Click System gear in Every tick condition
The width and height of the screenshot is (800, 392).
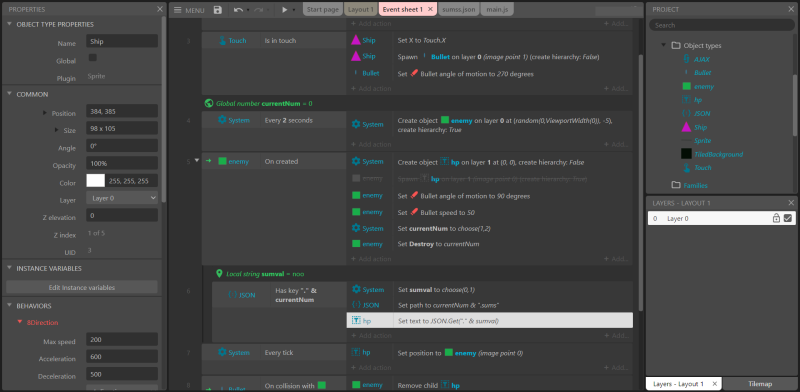click(x=222, y=352)
